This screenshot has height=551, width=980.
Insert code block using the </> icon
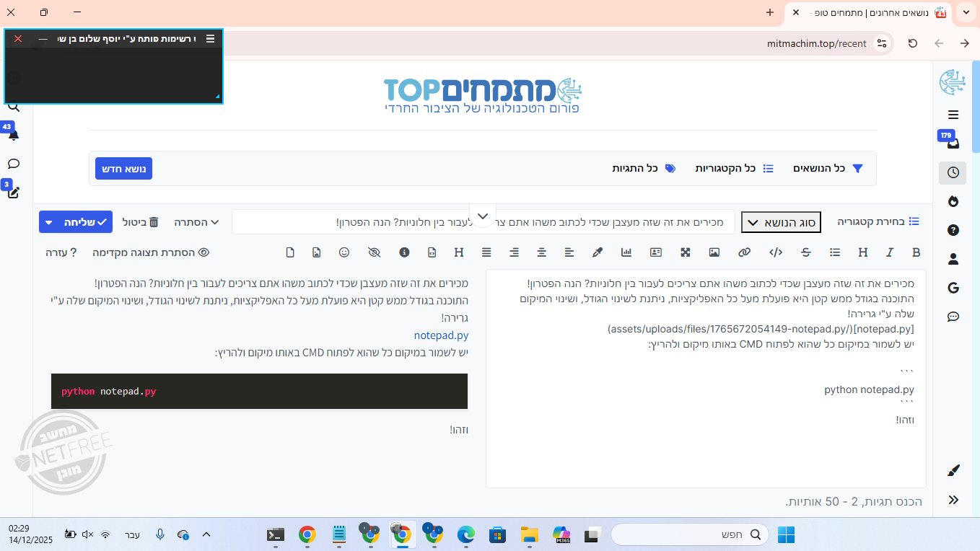click(x=776, y=252)
